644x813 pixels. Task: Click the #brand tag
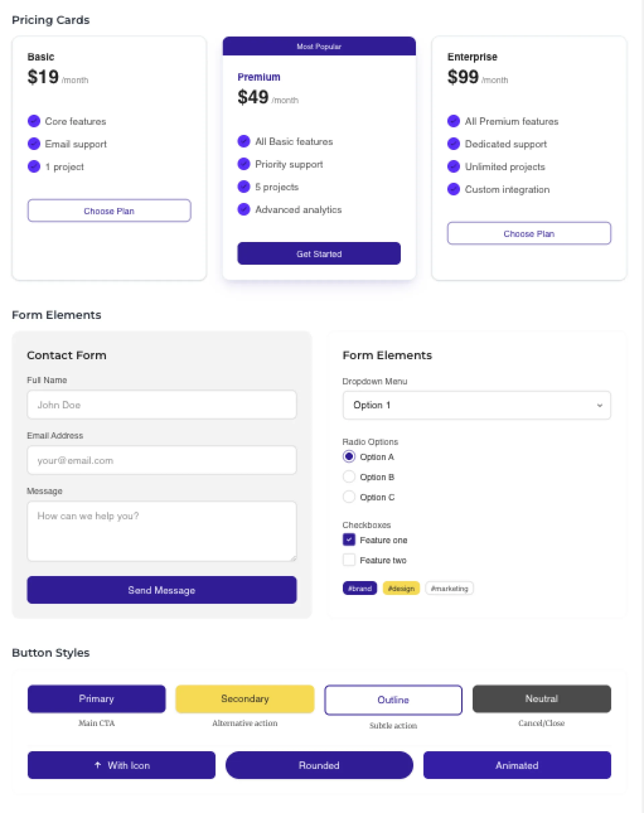click(x=360, y=588)
